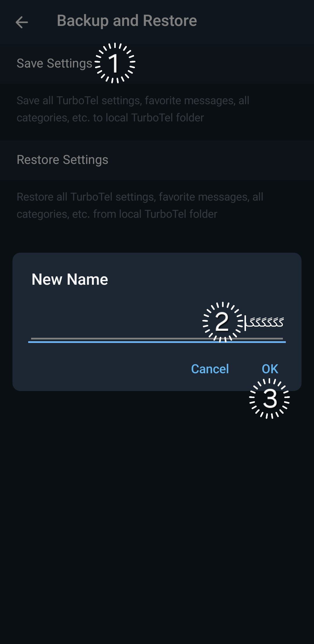The image size is (314, 644).
Task: Click the text cursor in the name field
Action: (x=245, y=323)
